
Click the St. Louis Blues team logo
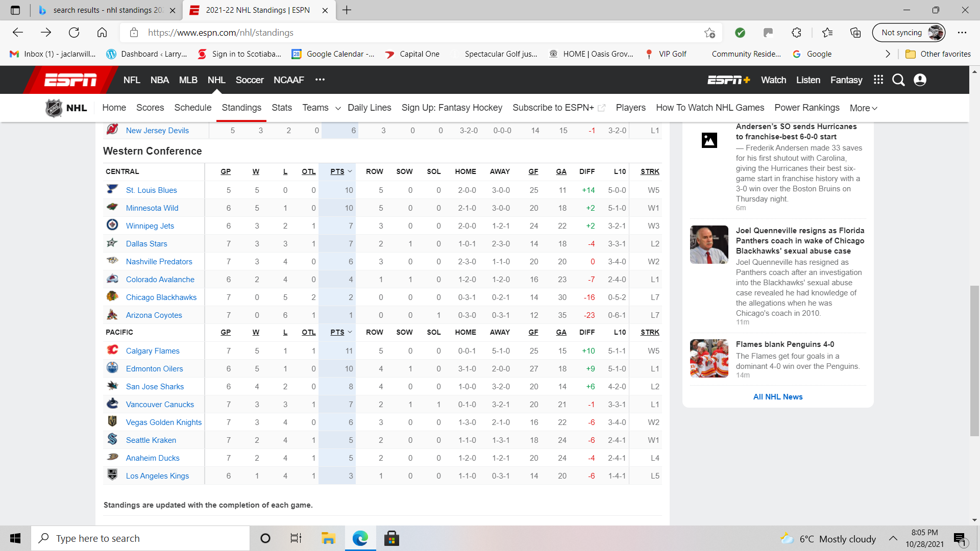(x=112, y=189)
